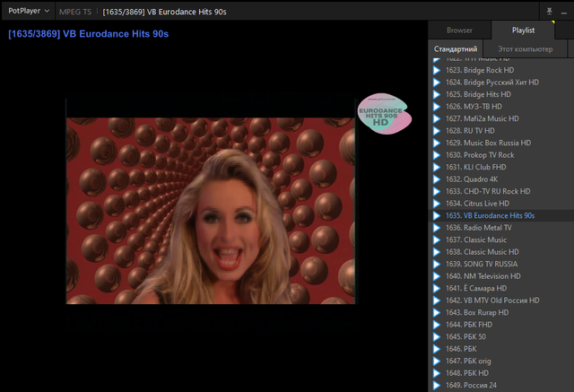The width and height of the screenshot is (574, 392).
Task: Click play icon beside РБК orig
Action: pos(437,361)
